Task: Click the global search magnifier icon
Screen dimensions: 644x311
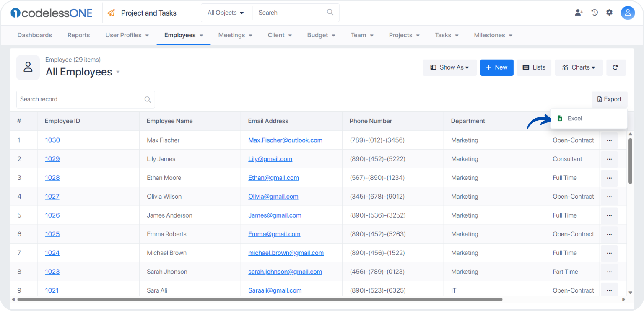Action: (x=330, y=13)
